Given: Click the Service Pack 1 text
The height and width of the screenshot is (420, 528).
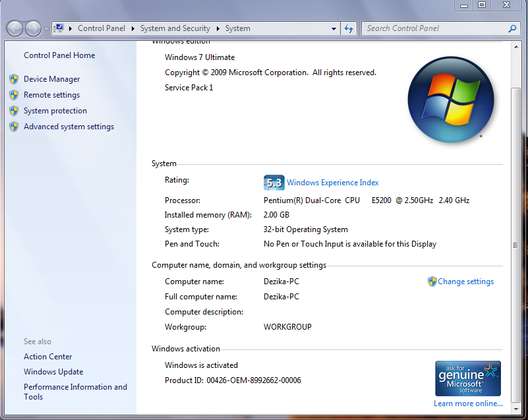Looking at the screenshot, I should tap(189, 88).
